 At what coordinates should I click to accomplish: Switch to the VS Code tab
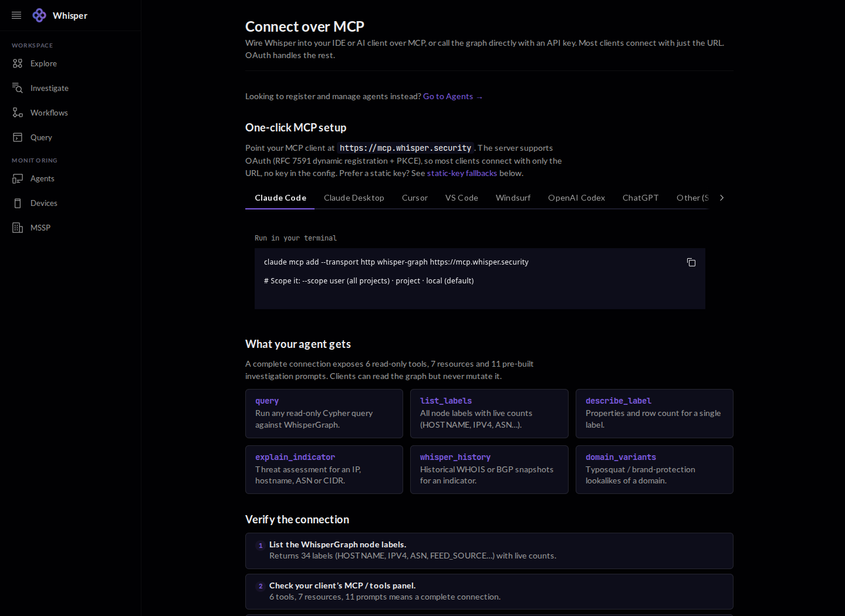tap(462, 198)
